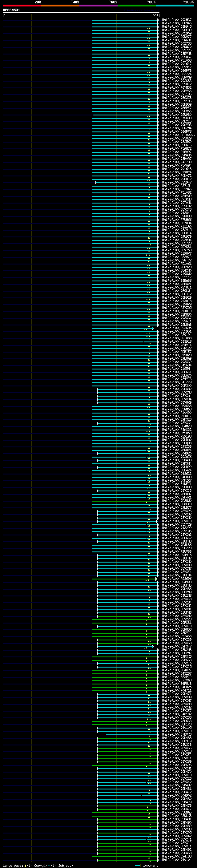This screenshot has height=868, width=197.
Task: Open the UniRef100_P30694 entry
Action: tap(177, 165)
